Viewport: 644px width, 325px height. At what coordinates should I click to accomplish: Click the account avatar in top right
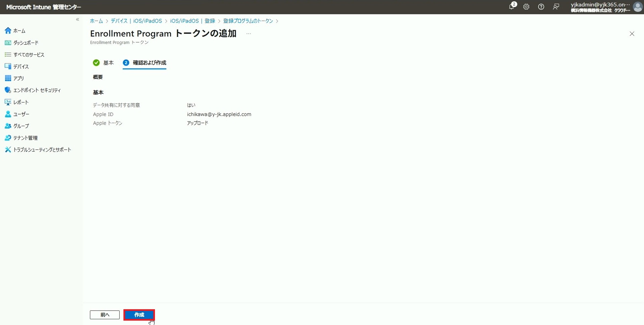(x=637, y=7)
